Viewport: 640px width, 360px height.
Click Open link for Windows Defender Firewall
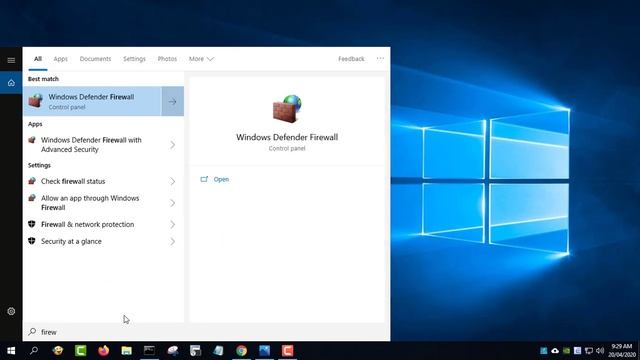221,179
